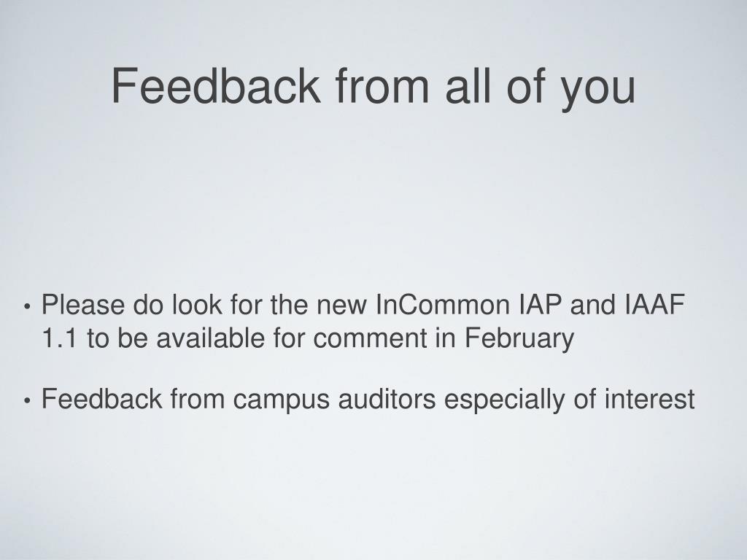Click the word 'Feedback' in the title
Image resolution: width=747 pixels, height=560 pixels.
[216, 85]
